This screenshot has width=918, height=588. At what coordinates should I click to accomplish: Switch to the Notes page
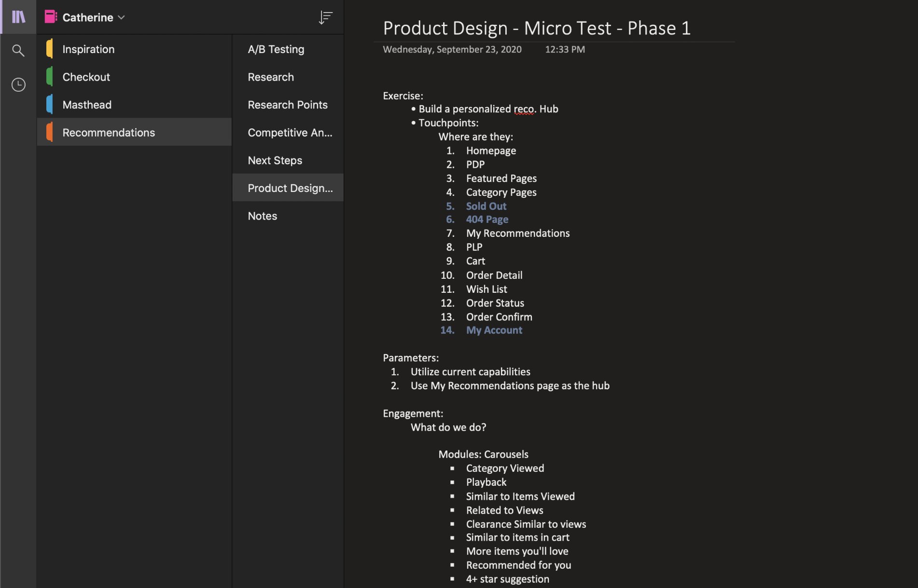pyautogui.click(x=262, y=216)
